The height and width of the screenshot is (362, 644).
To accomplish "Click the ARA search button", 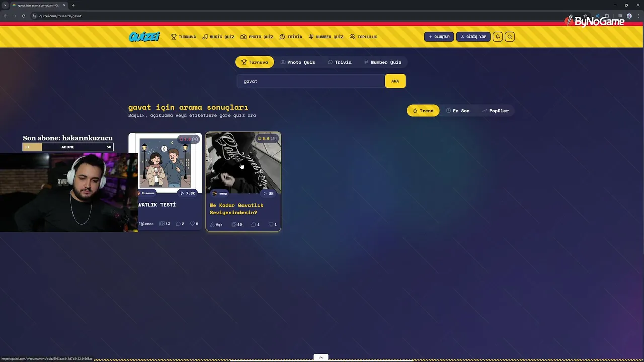I will (x=395, y=81).
